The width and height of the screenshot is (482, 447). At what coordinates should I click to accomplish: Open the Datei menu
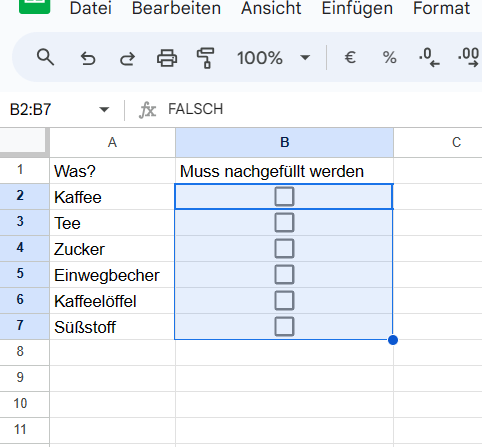tap(90, 8)
